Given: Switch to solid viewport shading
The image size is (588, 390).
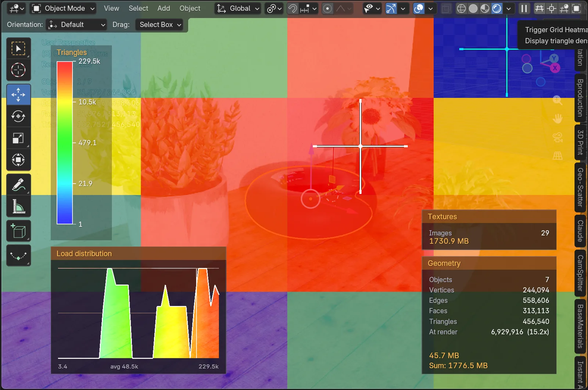Looking at the screenshot, I should click(473, 8).
